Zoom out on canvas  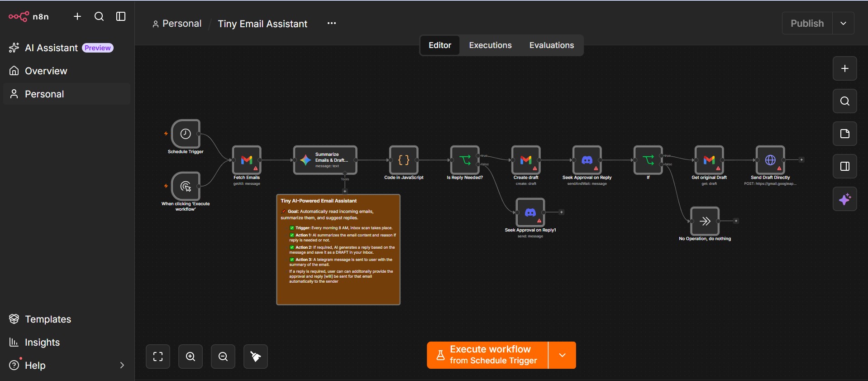[223, 357]
